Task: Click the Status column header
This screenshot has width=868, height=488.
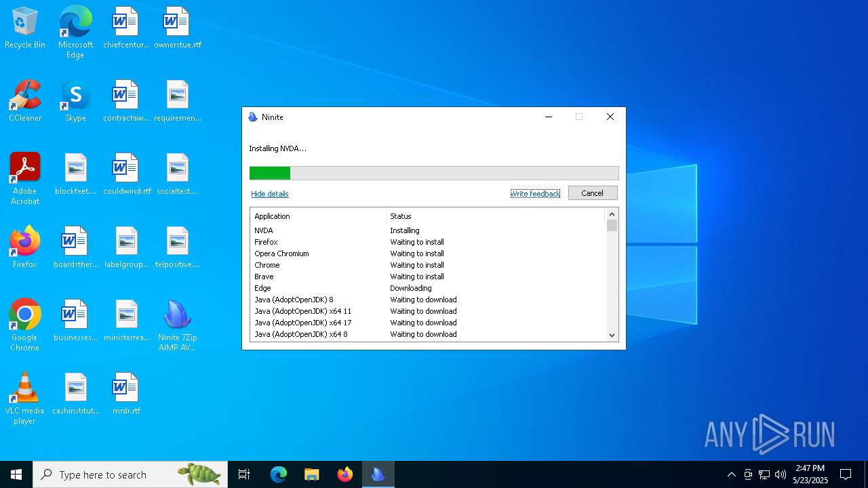Action: pos(495,216)
